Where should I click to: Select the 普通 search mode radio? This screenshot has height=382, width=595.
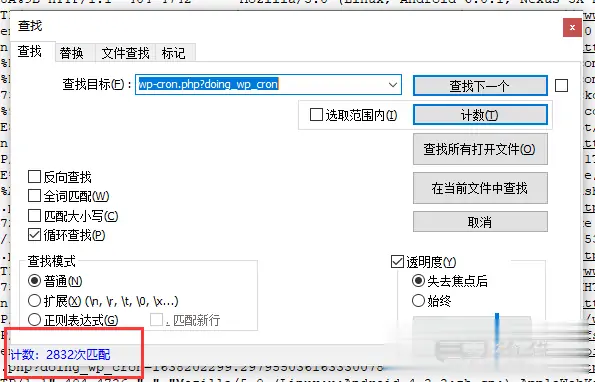point(35,281)
